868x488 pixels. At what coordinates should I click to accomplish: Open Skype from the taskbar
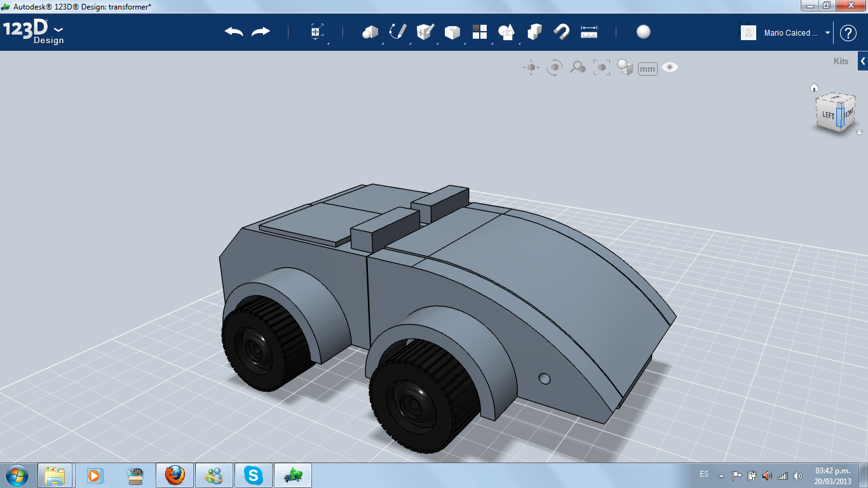(x=254, y=475)
